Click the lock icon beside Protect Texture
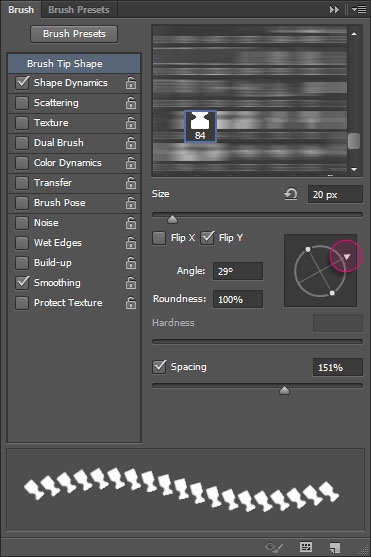The image size is (371, 557). tap(131, 303)
